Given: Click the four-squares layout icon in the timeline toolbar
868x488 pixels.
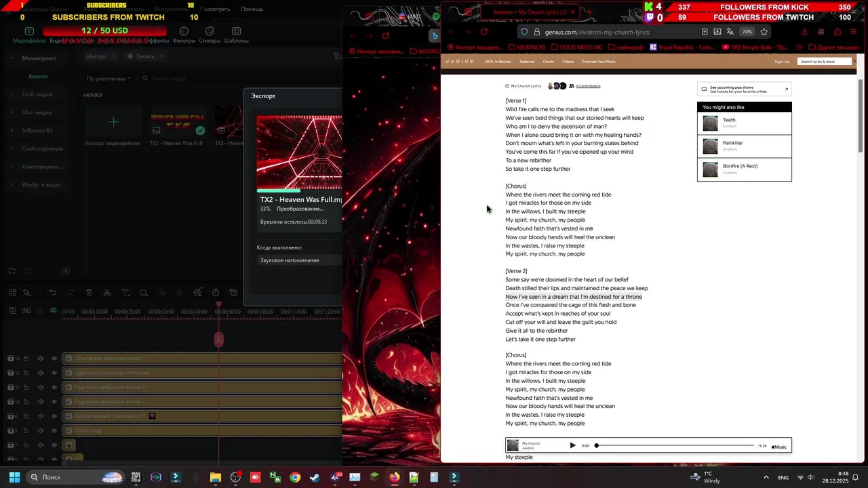Looking at the screenshot, I should click(x=12, y=292).
